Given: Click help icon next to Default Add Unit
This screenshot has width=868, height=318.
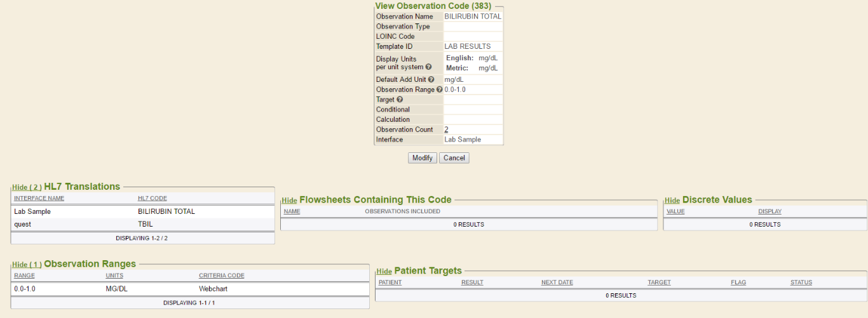Looking at the screenshot, I should click(x=431, y=79).
